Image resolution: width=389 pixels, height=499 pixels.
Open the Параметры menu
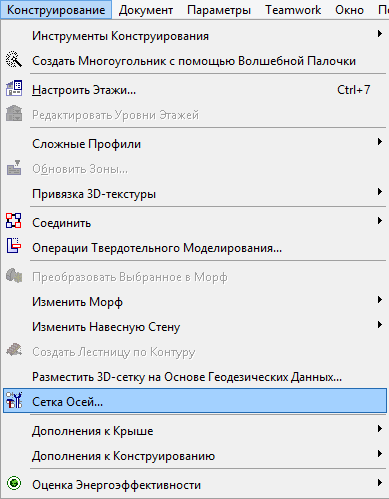coord(219,10)
